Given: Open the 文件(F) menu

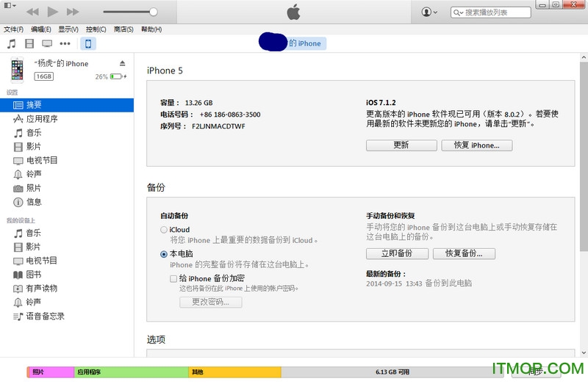Looking at the screenshot, I should (x=13, y=29).
